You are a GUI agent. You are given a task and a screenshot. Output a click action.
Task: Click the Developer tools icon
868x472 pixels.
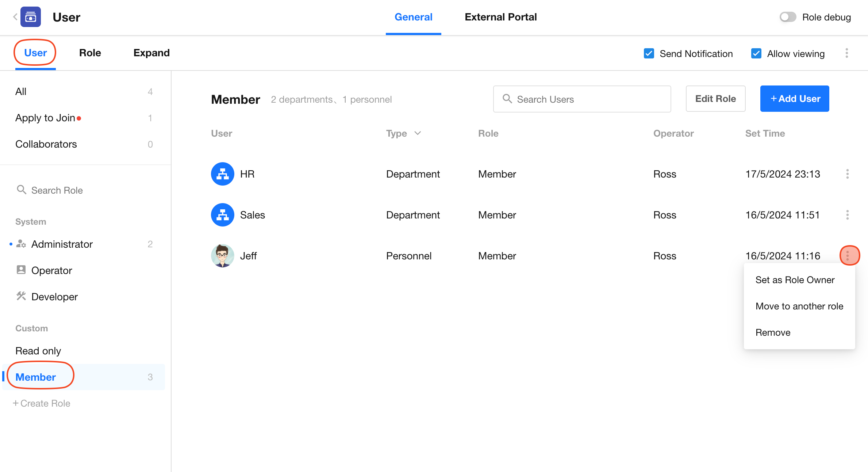[x=21, y=296]
